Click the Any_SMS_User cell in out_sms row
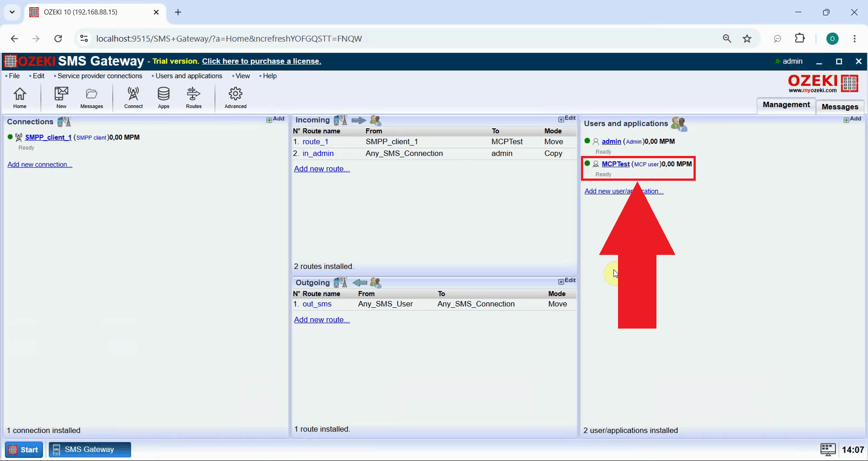The image size is (868, 461). [385, 304]
